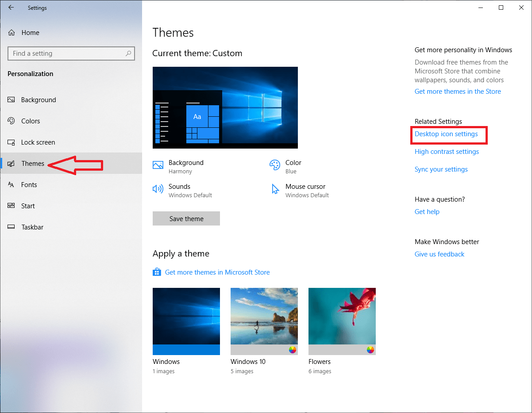The width and height of the screenshot is (532, 413).
Task: Click the rainbow color badge on Flowers theme
Action: pos(370,350)
